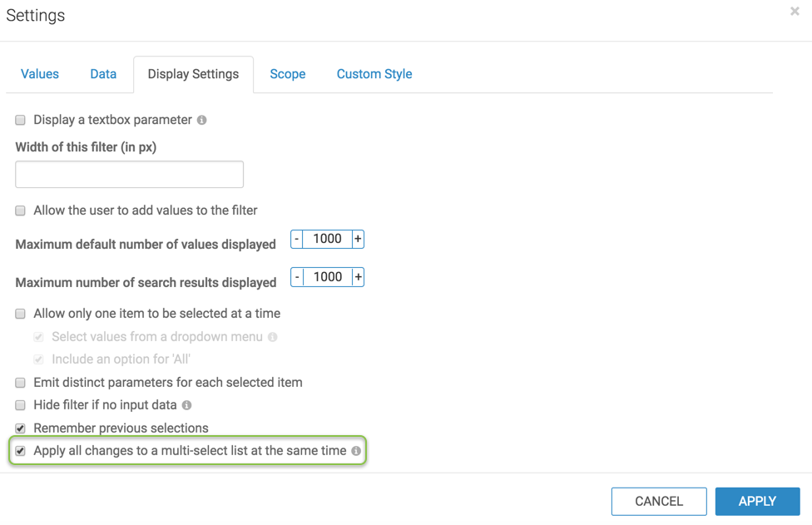Click info icon beside textbox parameter option

[x=201, y=120]
